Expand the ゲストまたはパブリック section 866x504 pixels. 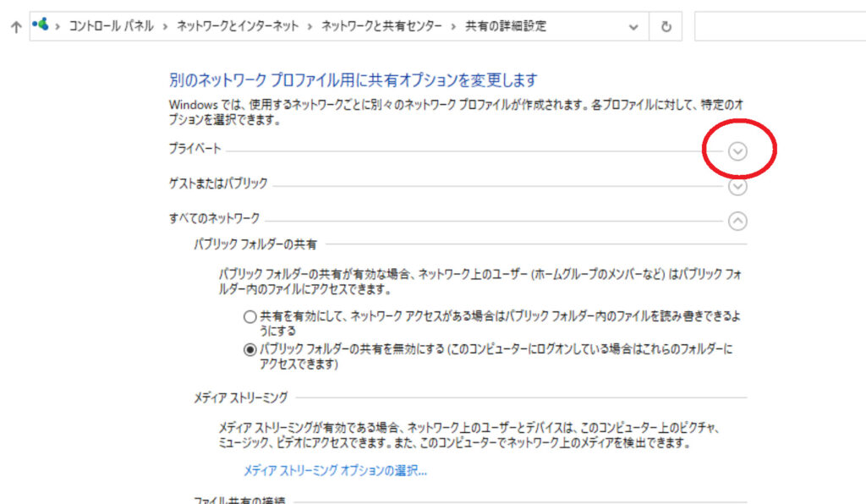738,187
